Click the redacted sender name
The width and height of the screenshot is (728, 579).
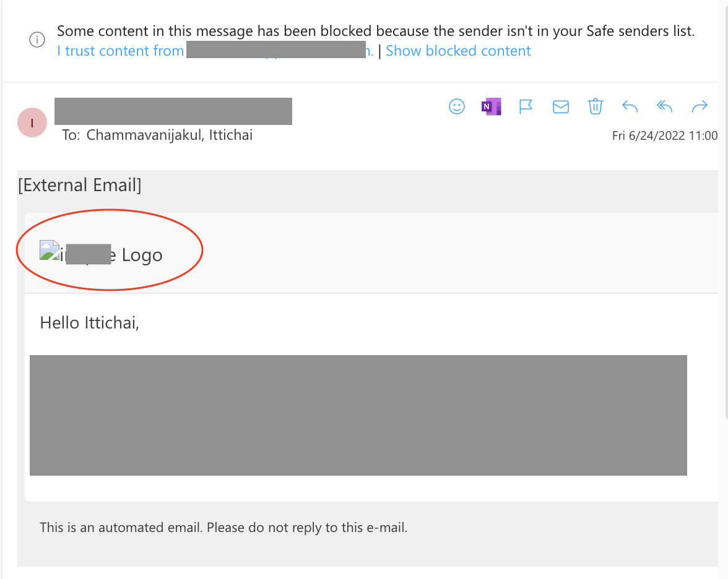[173, 111]
